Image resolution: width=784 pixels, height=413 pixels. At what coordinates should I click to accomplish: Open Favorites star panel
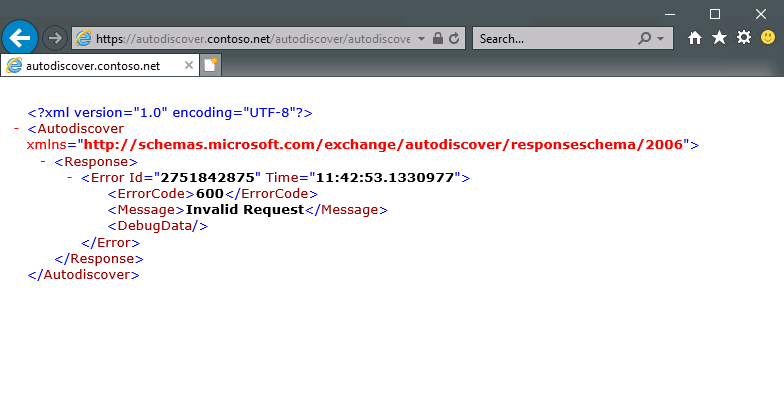[719, 37]
